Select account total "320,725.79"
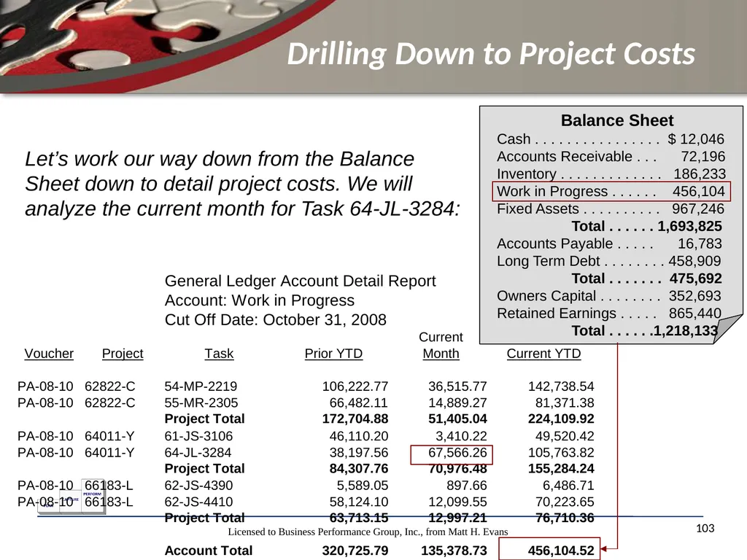Screen dimensions: 747x560 click(x=355, y=551)
